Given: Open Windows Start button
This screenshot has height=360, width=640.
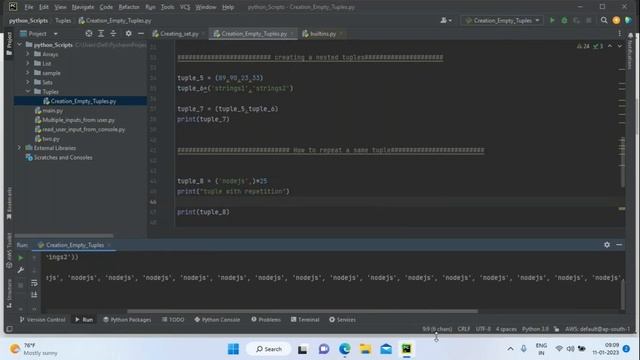Looking at the screenshot, I should 233,349.
